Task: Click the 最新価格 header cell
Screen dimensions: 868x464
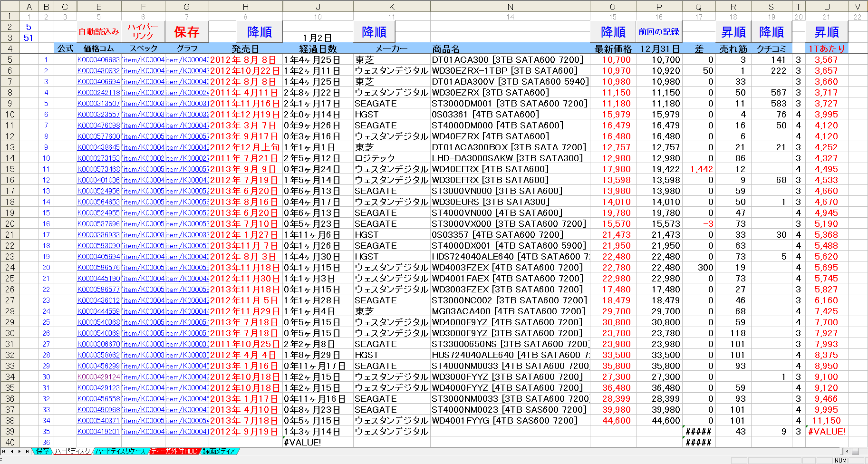Action: [x=613, y=48]
